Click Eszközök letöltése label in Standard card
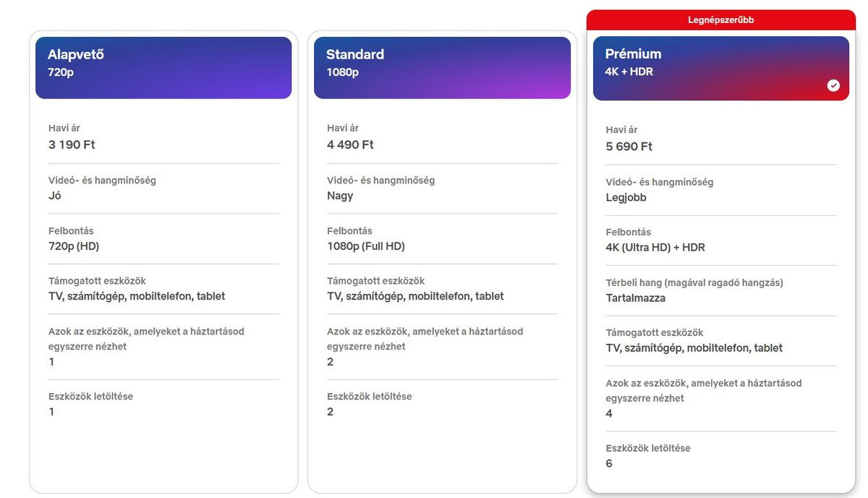This screenshot has width=868, height=498. point(369,397)
